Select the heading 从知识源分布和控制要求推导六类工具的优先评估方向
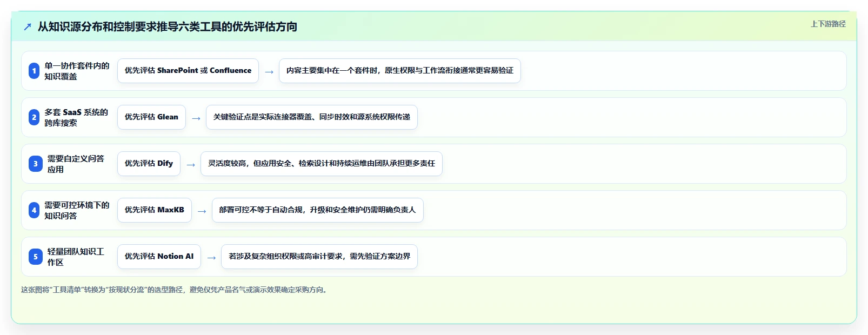Image resolution: width=868 pixels, height=335 pixels. (x=168, y=26)
